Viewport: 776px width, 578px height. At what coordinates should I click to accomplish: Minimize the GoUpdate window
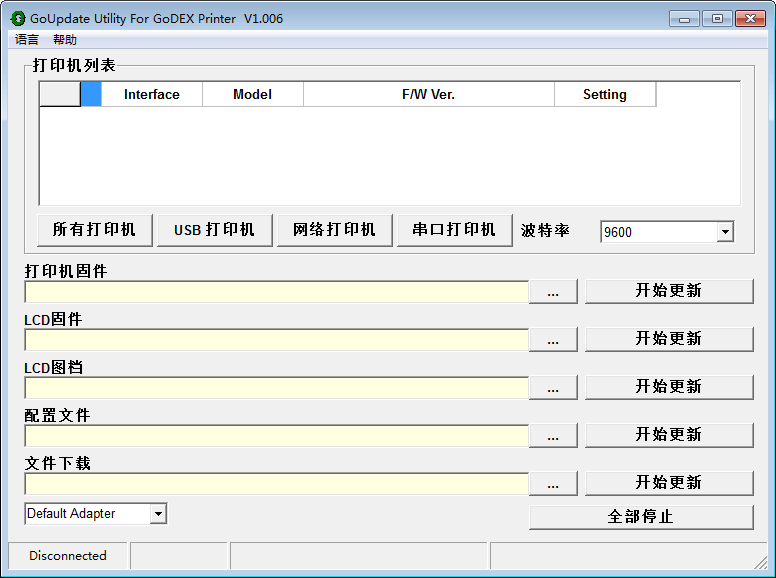[684, 19]
